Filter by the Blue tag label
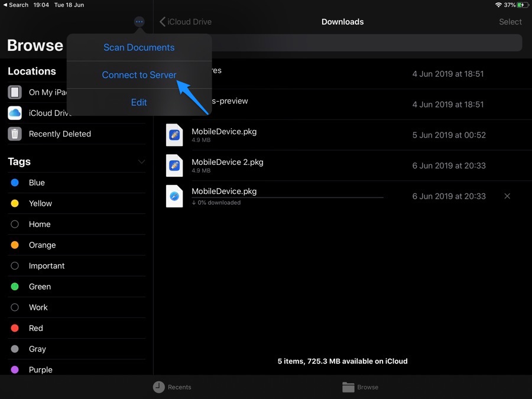 tap(37, 183)
